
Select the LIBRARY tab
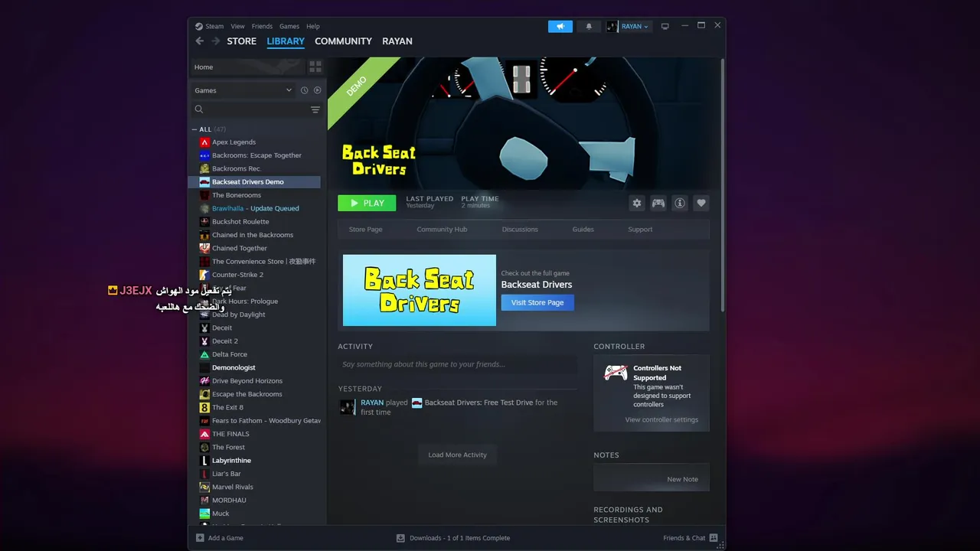click(286, 41)
